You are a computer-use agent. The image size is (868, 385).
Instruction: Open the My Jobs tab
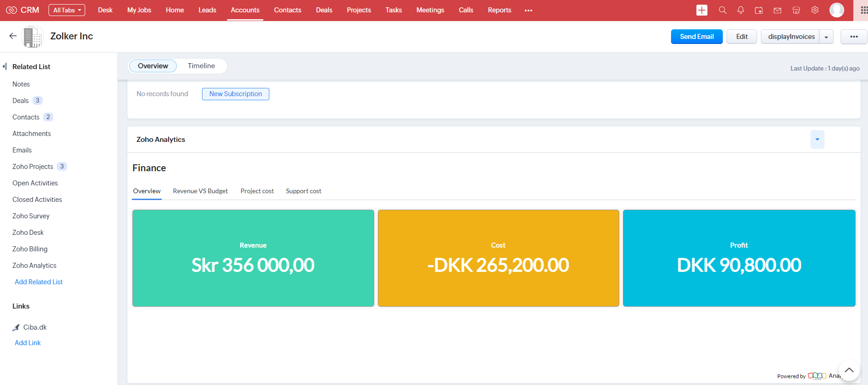point(139,10)
